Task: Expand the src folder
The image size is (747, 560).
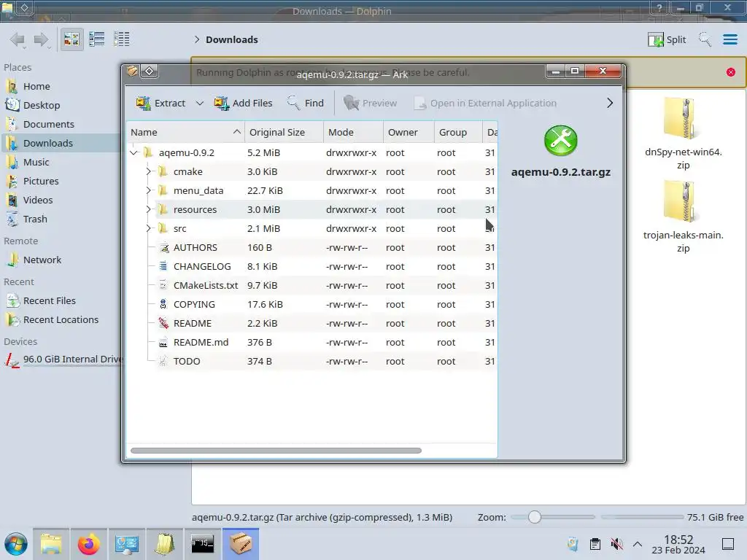Action: 148,228
